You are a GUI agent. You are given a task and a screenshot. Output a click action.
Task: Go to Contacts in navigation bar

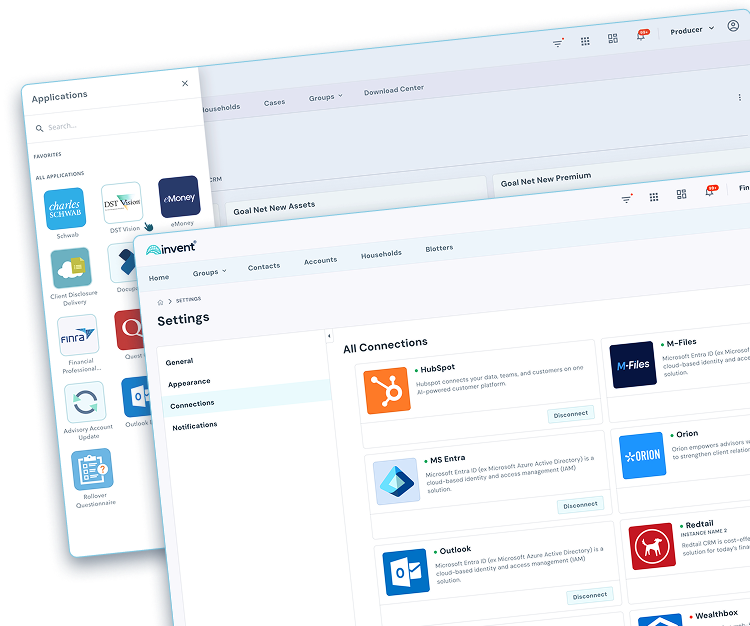click(264, 266)
